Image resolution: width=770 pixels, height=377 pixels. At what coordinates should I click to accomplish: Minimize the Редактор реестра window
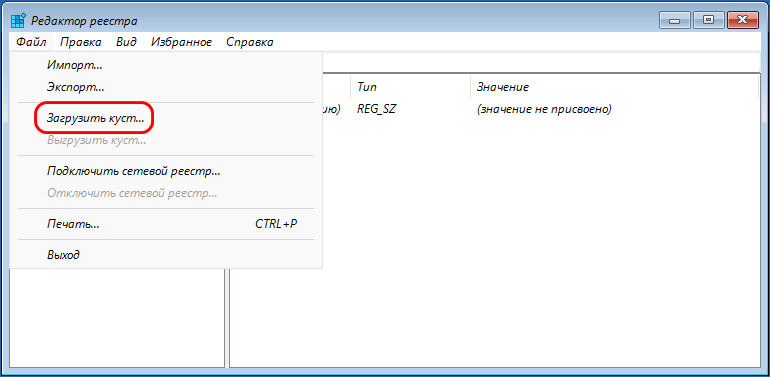click(x=675, y=20)
